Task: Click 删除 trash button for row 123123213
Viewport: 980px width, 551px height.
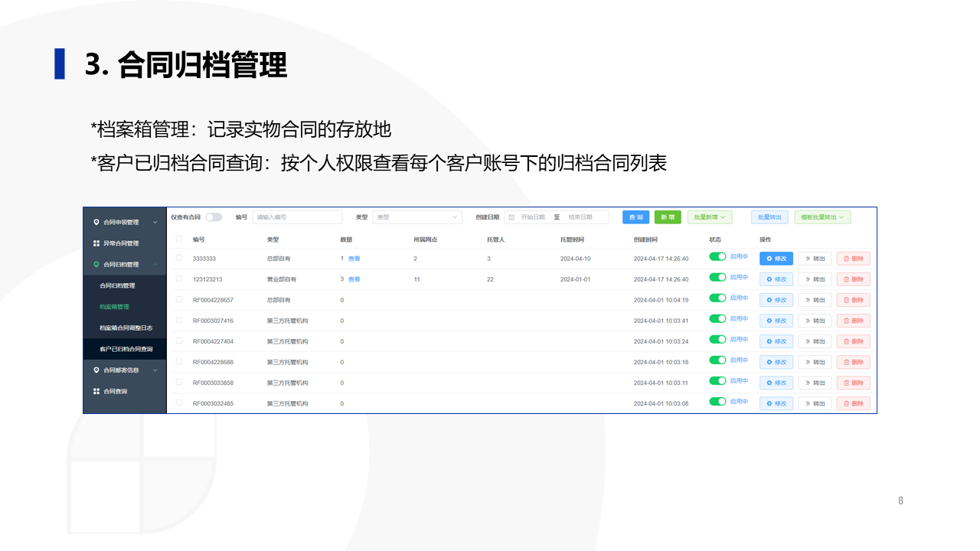Action: click(x=854, y=279)
